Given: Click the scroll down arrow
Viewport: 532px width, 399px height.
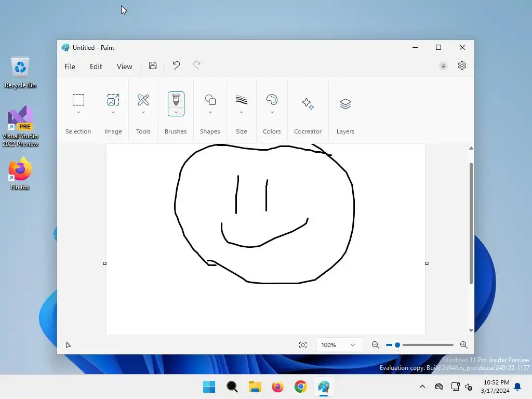Looking at the screenshot, I should click(x=471, y=330).
